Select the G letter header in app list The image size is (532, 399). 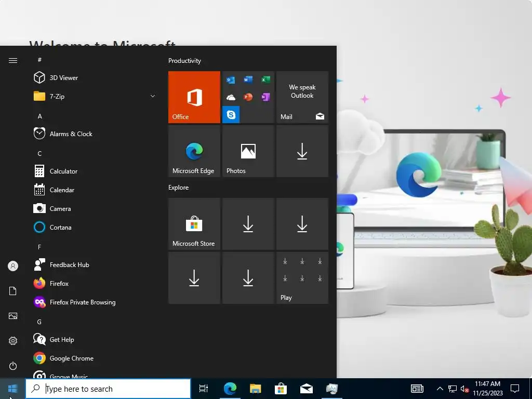tap(39, 322)
